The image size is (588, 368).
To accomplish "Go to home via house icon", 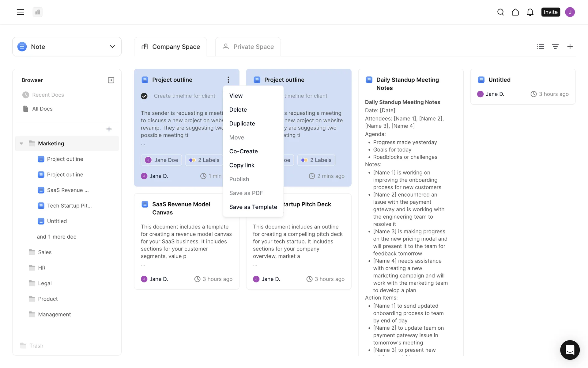I will [515, 12].
